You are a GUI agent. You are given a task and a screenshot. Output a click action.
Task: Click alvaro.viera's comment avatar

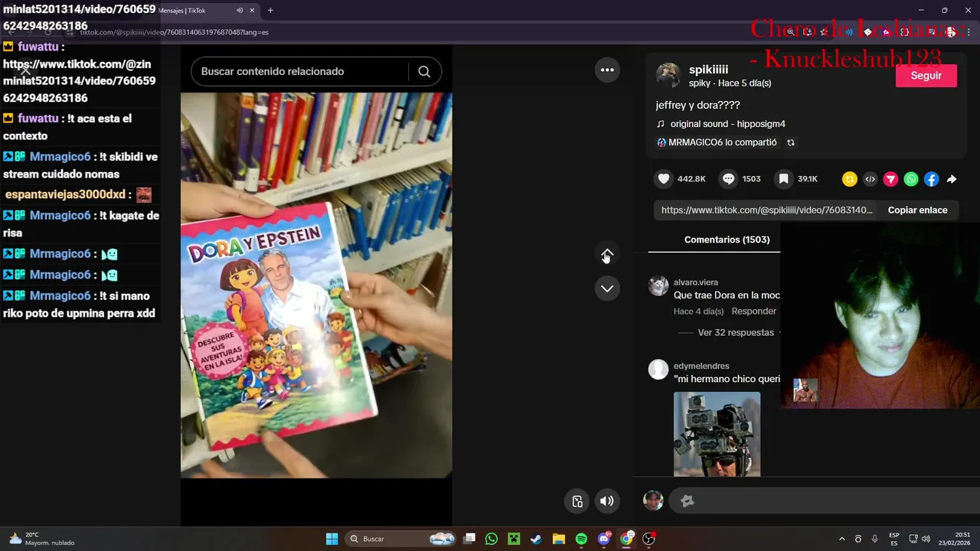658,286
